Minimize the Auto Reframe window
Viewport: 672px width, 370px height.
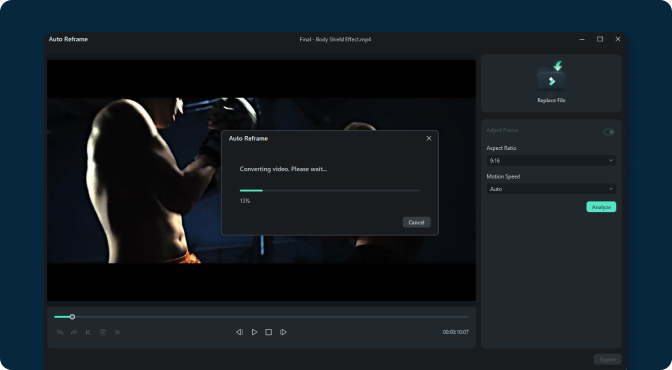click(x=582, y=39)
